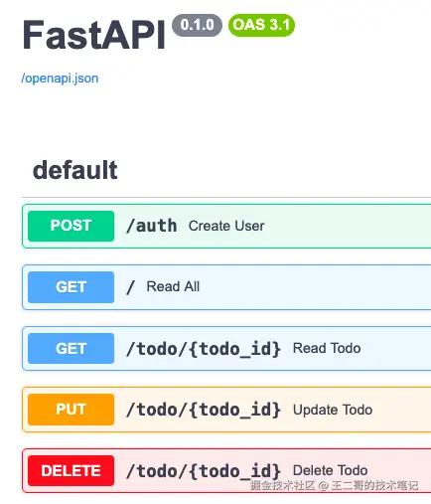Image resolution: width=431 pixels, height=504 pixels.
Task: Select the Read Todo summary text
Action: point(327,348)
